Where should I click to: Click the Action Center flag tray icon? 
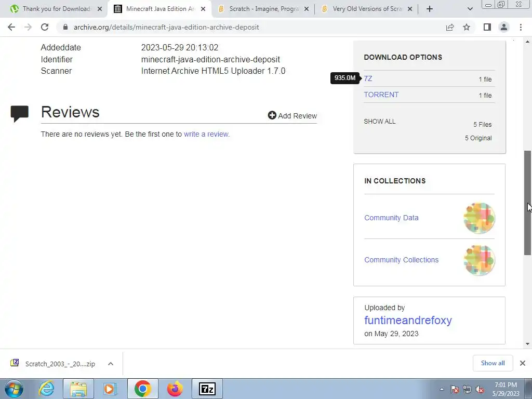pos(455,390)
